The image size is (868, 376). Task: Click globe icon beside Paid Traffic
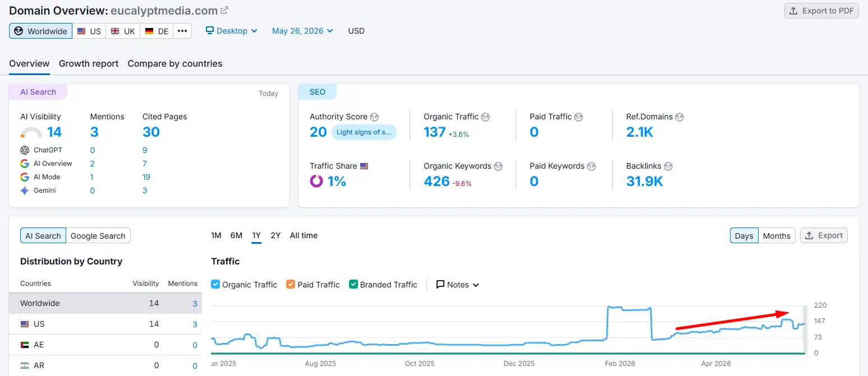pyautogui.click(x=578, y=117)
